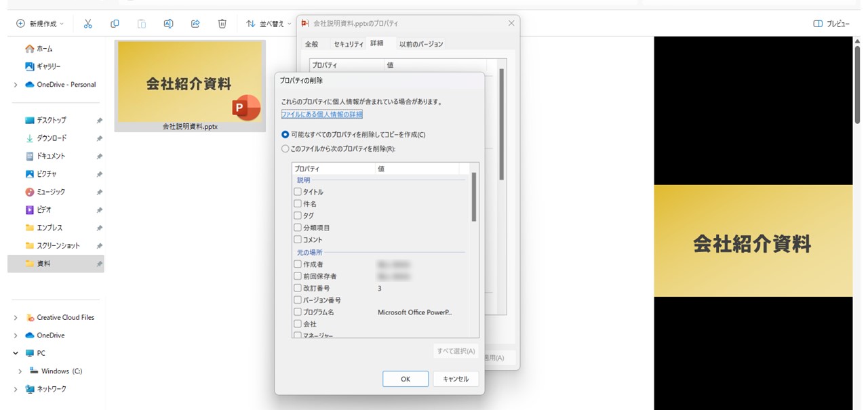
Task: Click the プロパティ column header in dialog list
Action: click(334, 169)
